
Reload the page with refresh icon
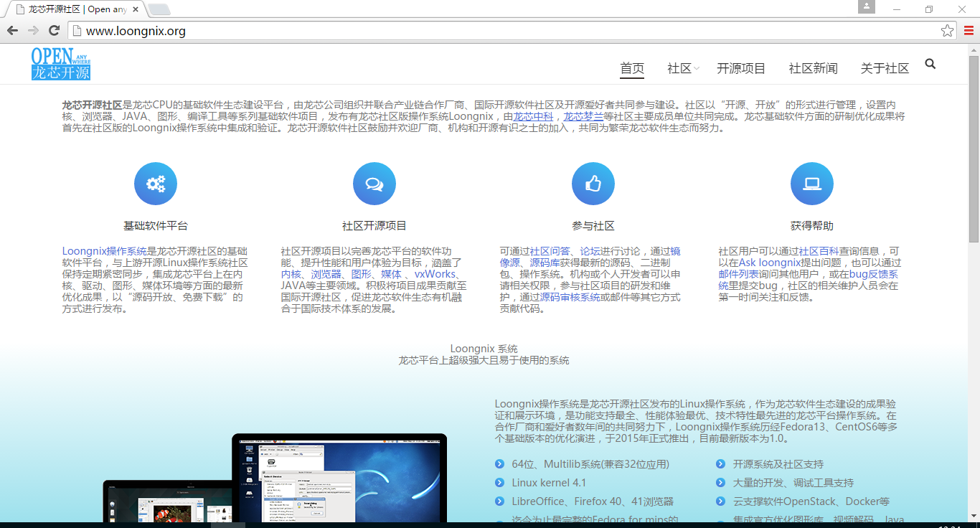pyautogui.click(x=54, y=30)
